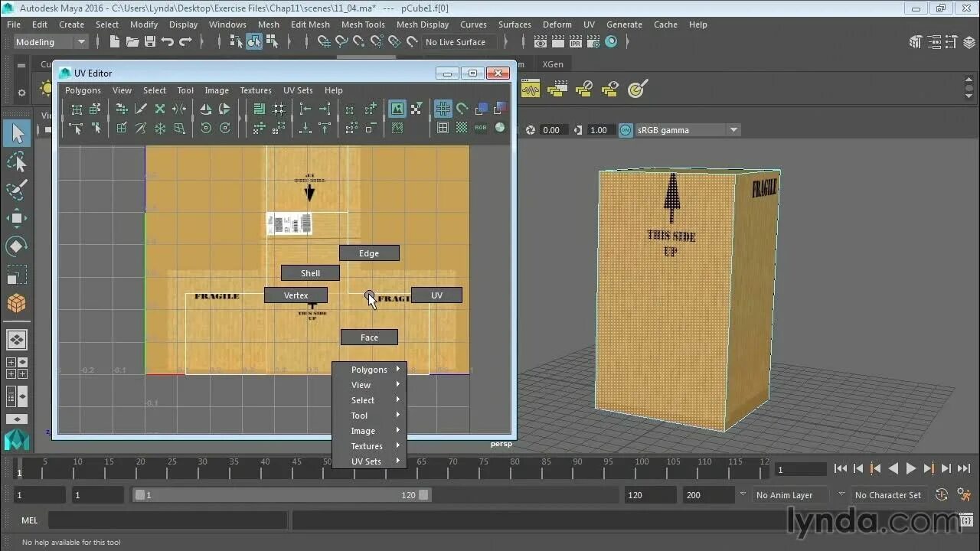Click the New Scene icon
Viewport: 980px width, 551px height.
(114, 42)
